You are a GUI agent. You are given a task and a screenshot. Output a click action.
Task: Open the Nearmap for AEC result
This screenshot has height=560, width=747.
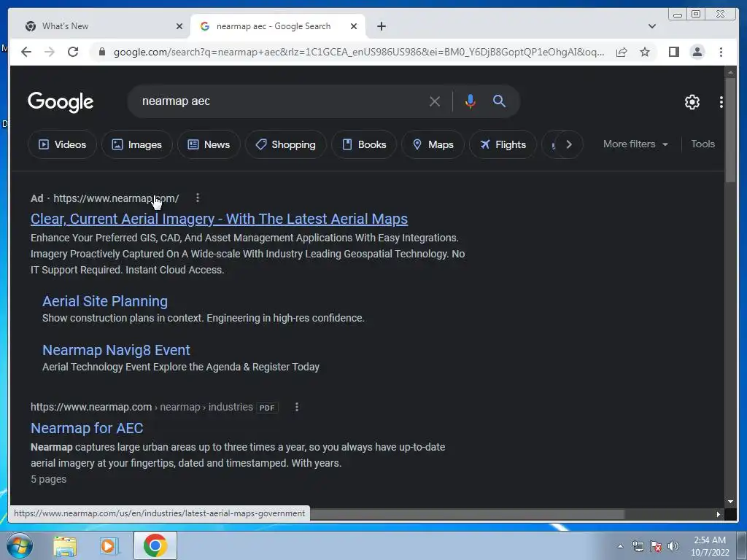click(87, 428)
